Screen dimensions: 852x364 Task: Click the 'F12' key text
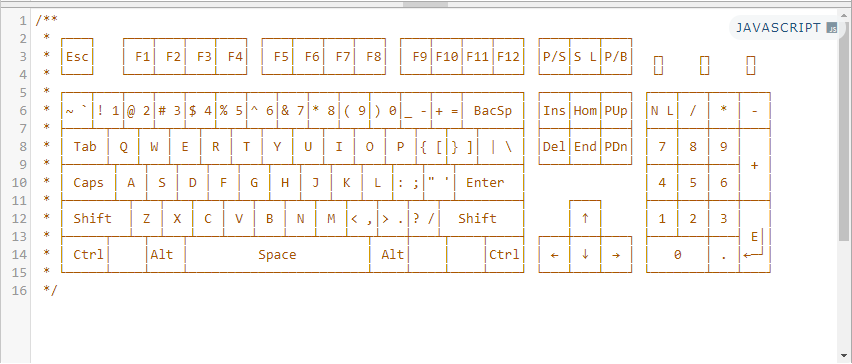pyautogui.click(x=509, y=57)
